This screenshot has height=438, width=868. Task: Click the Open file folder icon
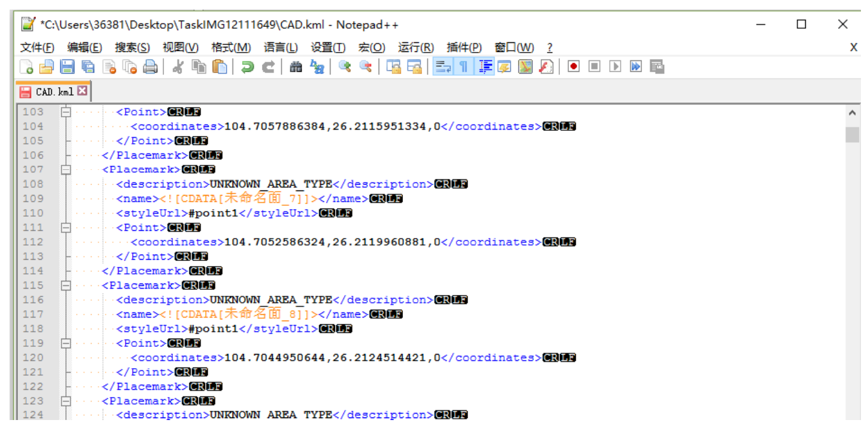pos(47,67)
